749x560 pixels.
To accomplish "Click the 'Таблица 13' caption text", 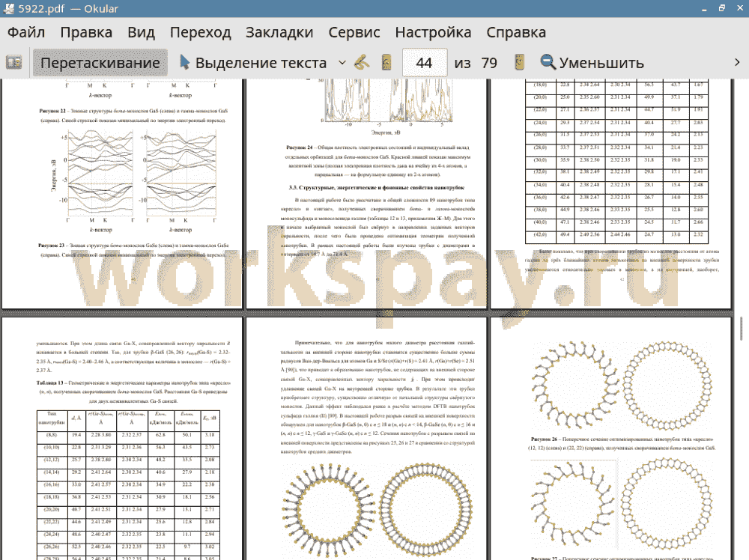I will 133,392.
